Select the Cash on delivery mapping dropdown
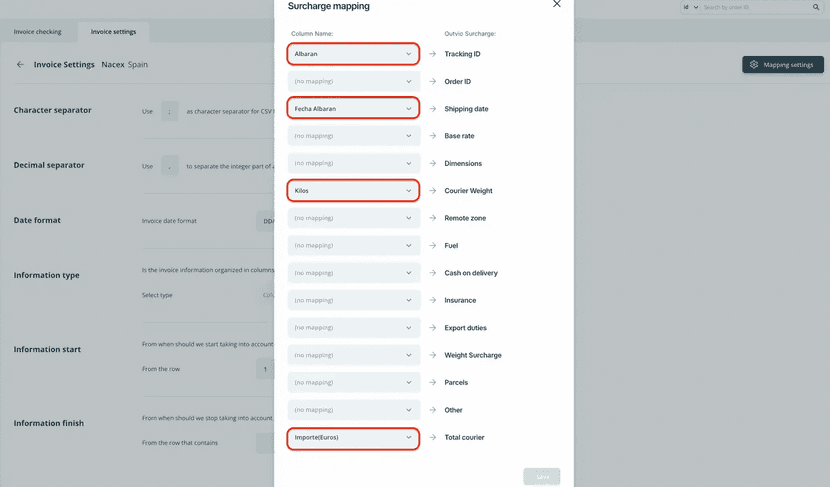 [353, 273]
